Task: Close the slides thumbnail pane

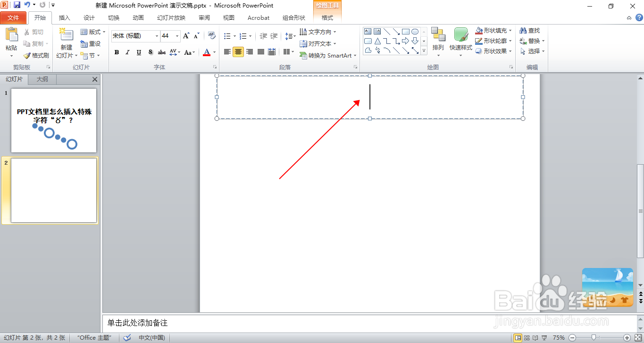Action: pos(95,79)
